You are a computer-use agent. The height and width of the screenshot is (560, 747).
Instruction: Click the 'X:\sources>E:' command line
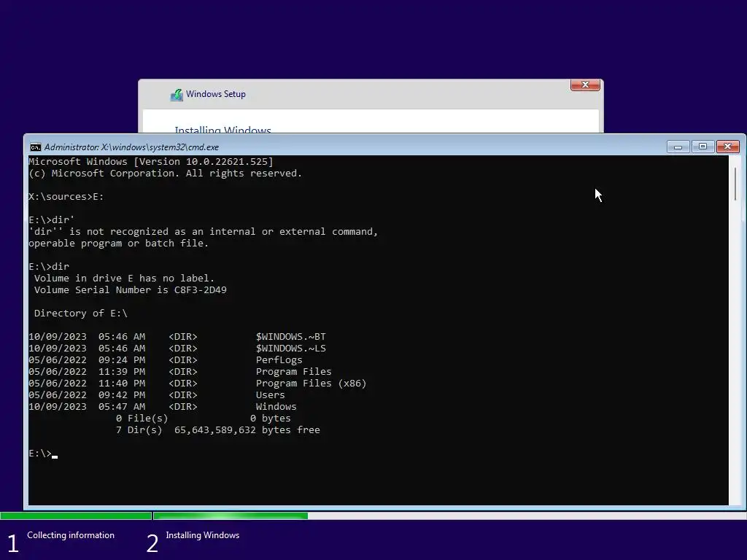coord(66,197)
